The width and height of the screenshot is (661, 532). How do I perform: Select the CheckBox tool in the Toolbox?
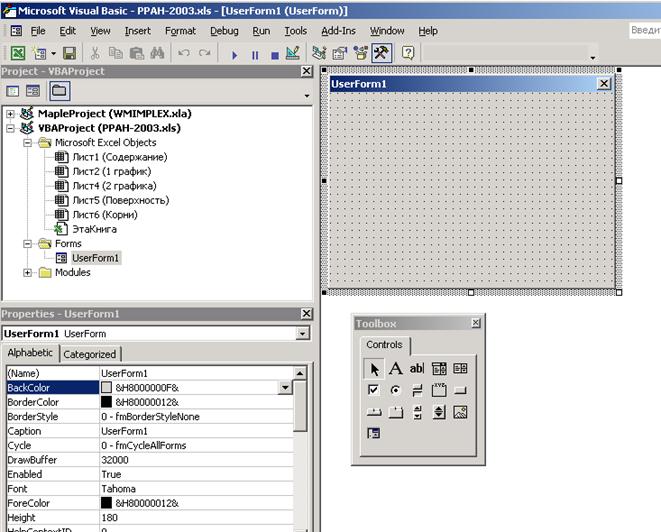point(373,390)
